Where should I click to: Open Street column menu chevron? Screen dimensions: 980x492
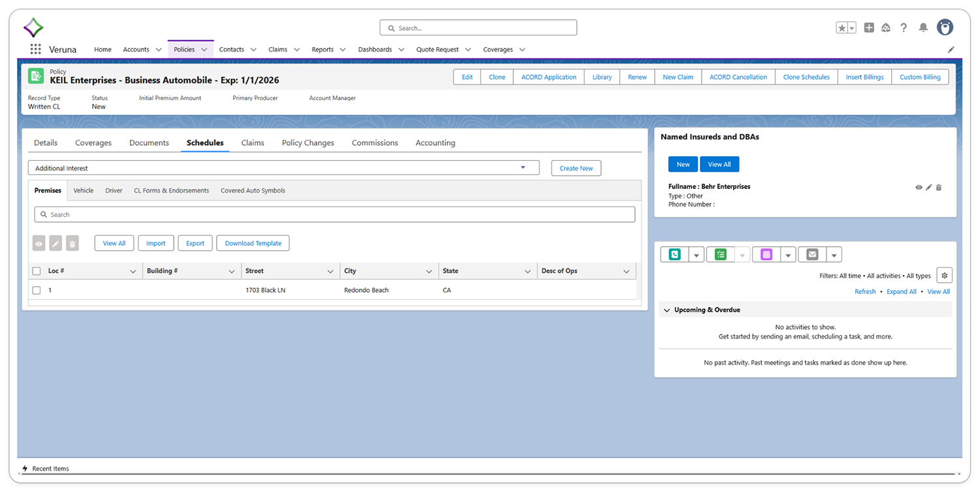tap(331, 271)
